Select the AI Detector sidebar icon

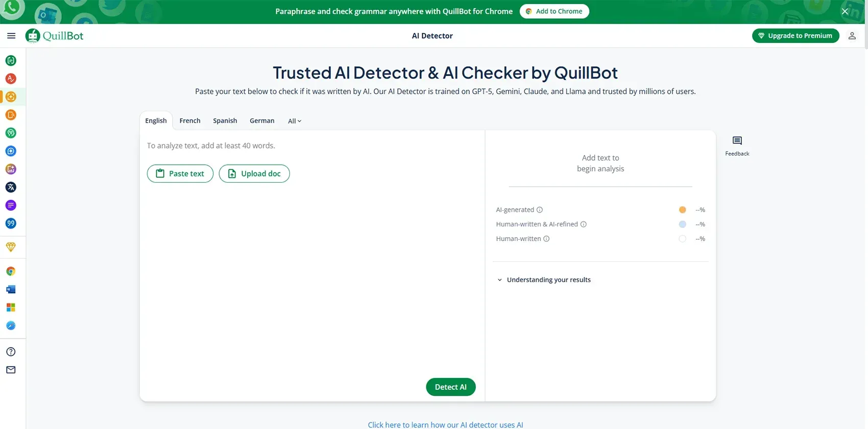click(11, 97)
